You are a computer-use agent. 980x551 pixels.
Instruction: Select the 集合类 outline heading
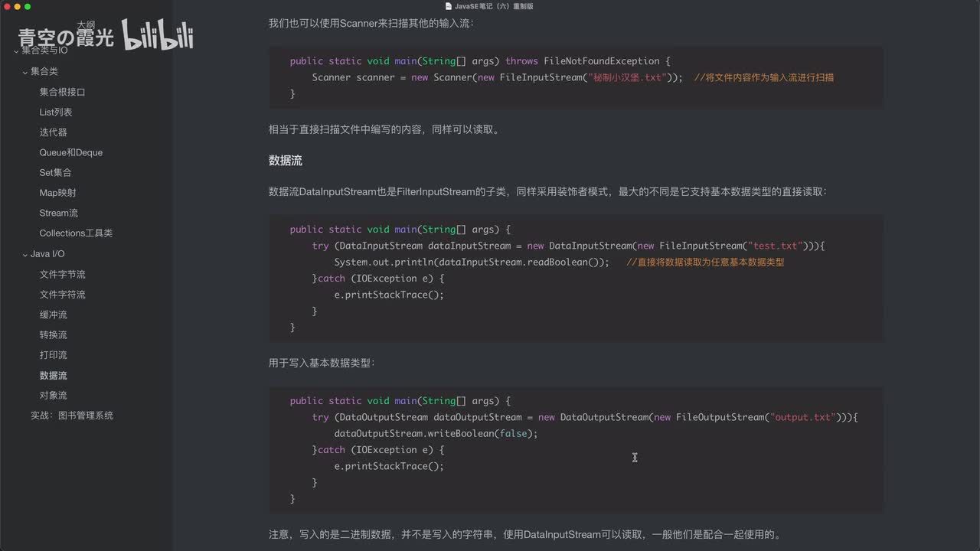(44, 71)
